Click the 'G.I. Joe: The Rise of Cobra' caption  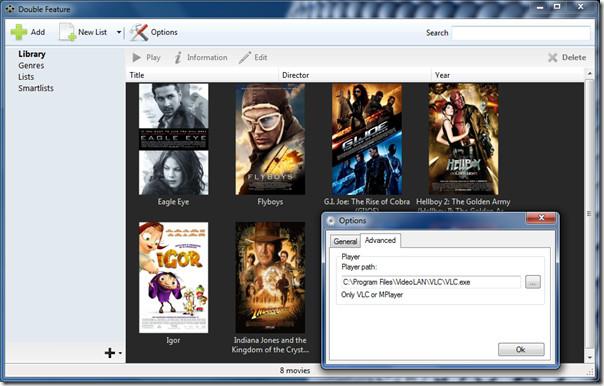[367, 201]
